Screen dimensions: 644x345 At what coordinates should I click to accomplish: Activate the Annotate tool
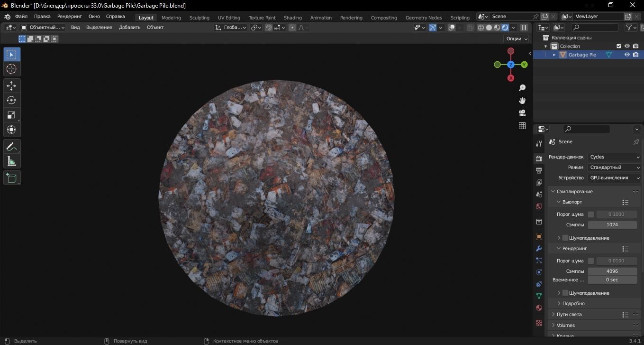click(x=11, y=147)
